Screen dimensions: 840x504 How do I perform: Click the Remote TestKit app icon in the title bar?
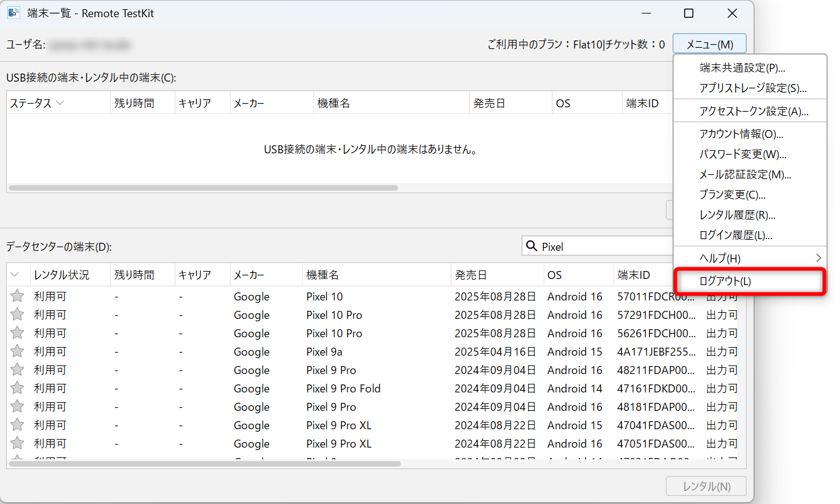(x=13, y=13)
